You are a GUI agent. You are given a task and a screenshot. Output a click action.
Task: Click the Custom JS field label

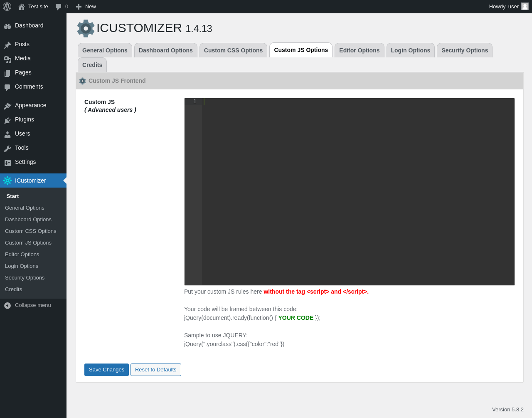point(100,102)
